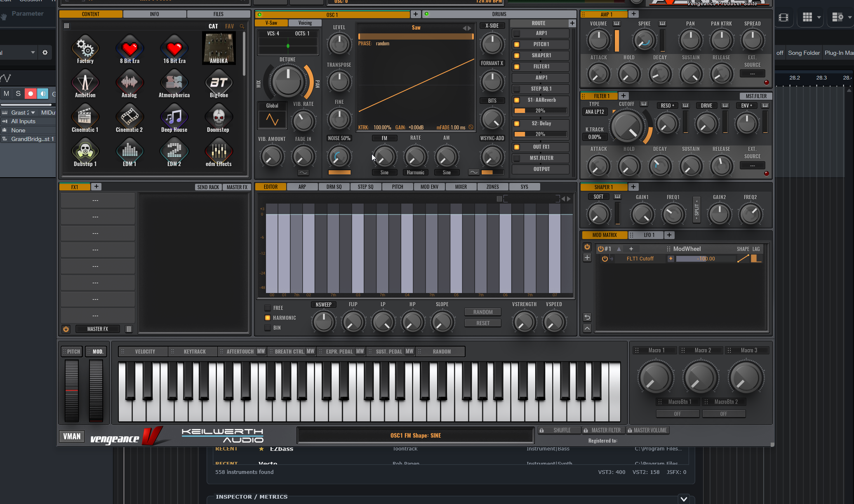Image resolution: width=854 pixels, height=504 pixels.
Task: Open the ARP editor tab
Action: click(x=302, y=187)
